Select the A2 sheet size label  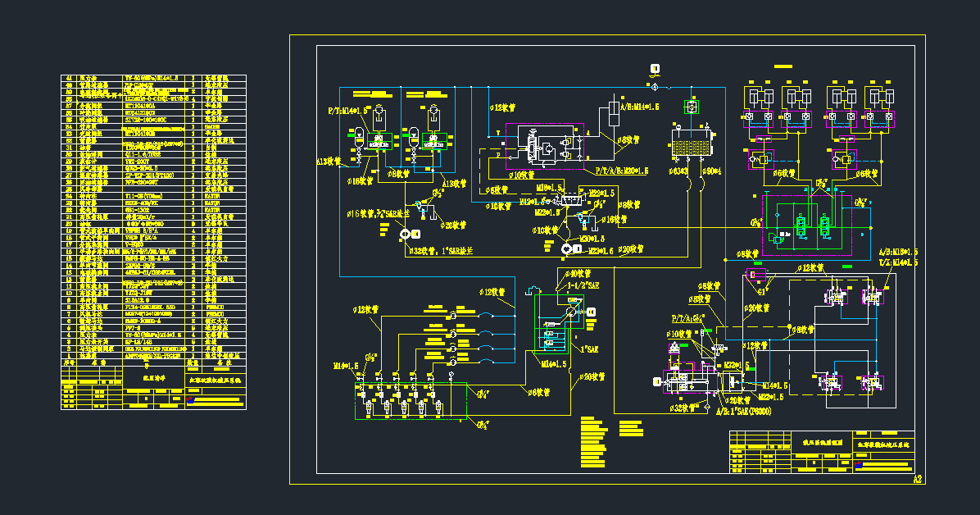click(x=917, y=478)
